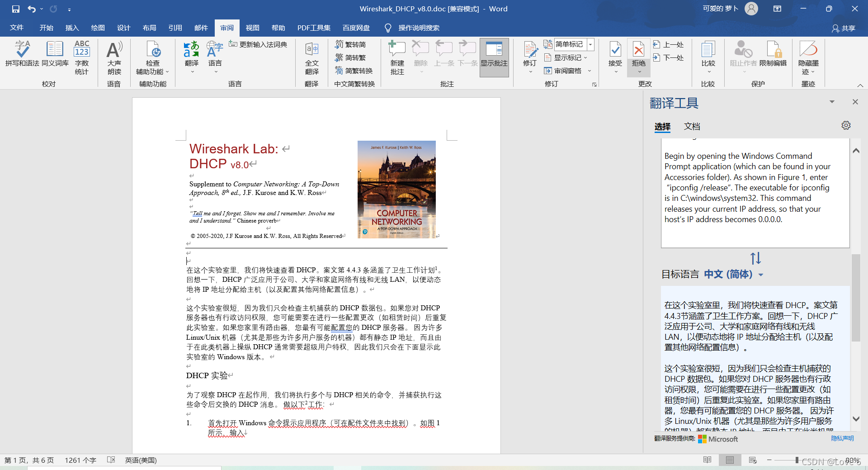Check accessibility (检查辅助功能)

tap(153, 58)
